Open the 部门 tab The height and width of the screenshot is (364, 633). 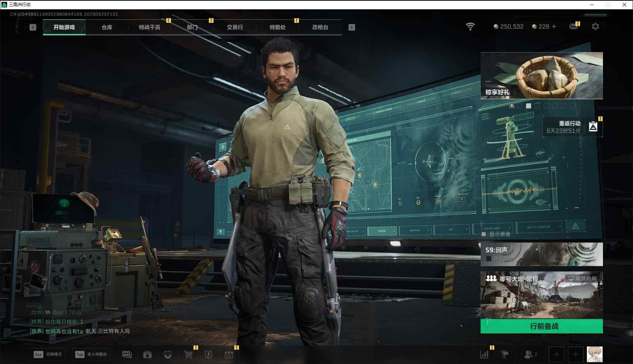tap(192, 27)
